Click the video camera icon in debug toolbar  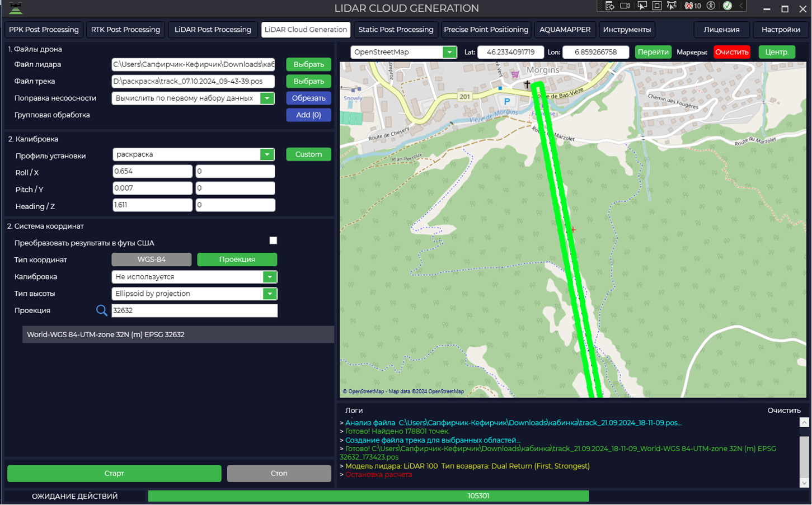[625, 6]
